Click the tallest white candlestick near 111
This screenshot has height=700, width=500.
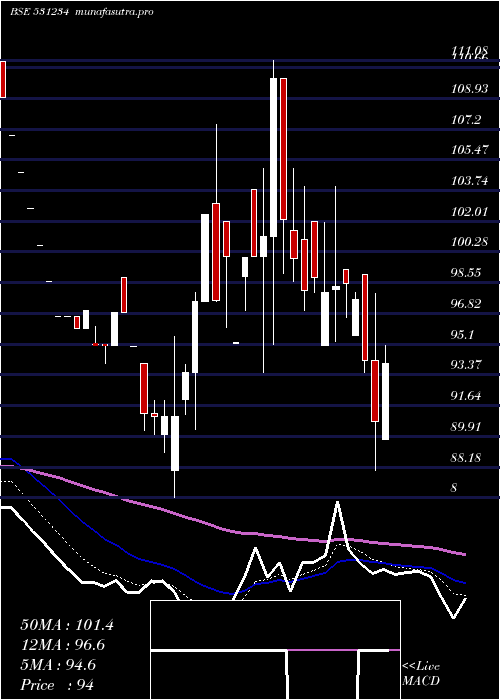273,157
